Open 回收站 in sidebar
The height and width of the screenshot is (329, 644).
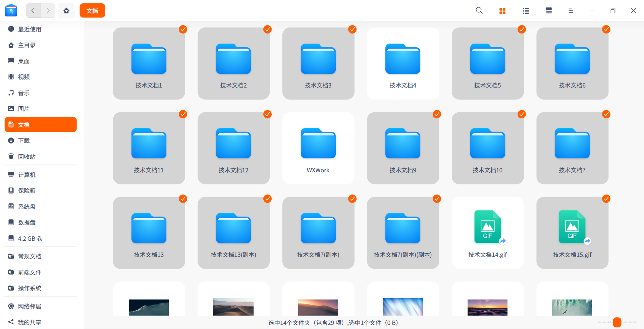[x=41, y=157]
